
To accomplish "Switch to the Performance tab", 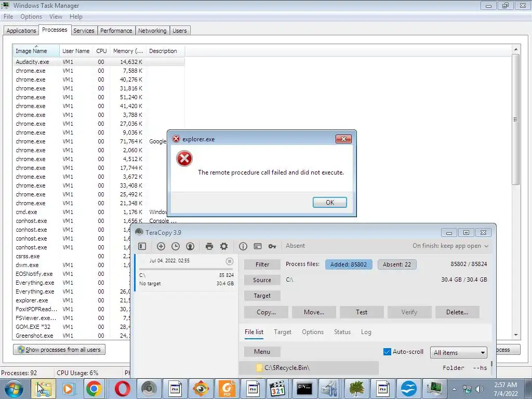I will (x=116, y=31).
